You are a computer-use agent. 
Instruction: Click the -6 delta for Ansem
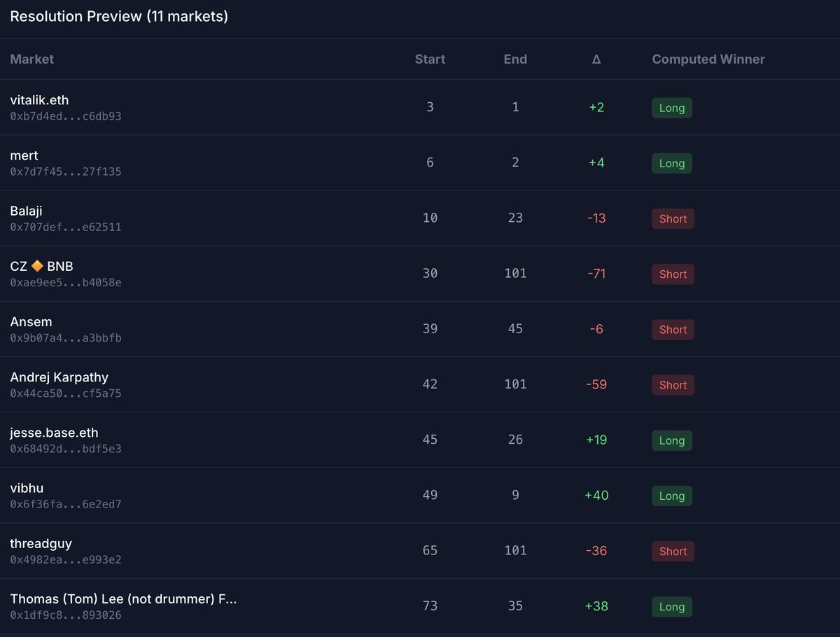[596, 329]
